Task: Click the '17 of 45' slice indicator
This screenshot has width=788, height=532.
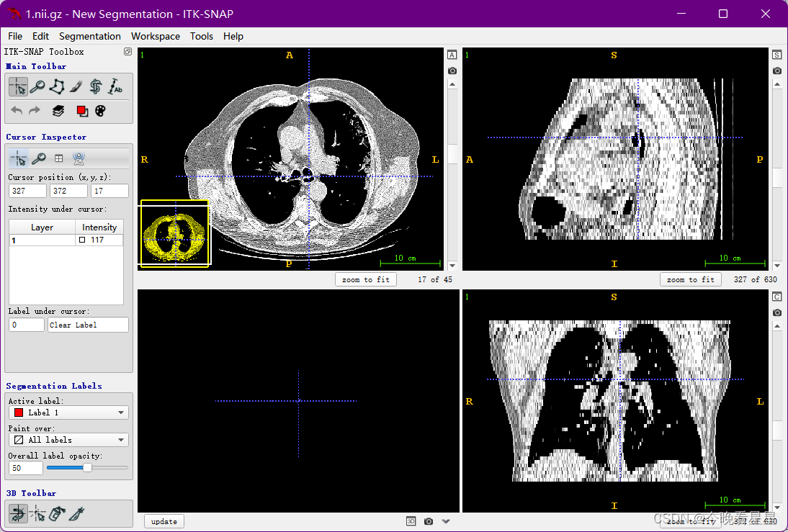Action: pos(435,279)
